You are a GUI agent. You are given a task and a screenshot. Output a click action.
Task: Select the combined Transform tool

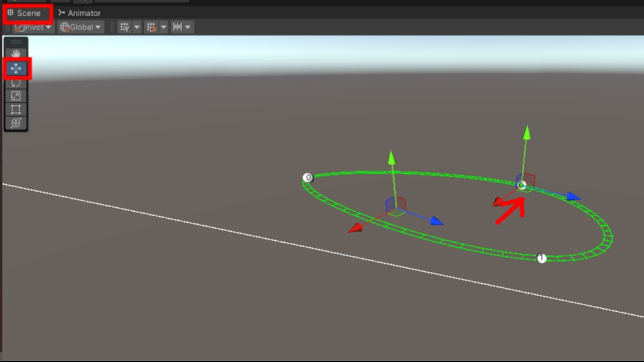click(x=16, y=123)
